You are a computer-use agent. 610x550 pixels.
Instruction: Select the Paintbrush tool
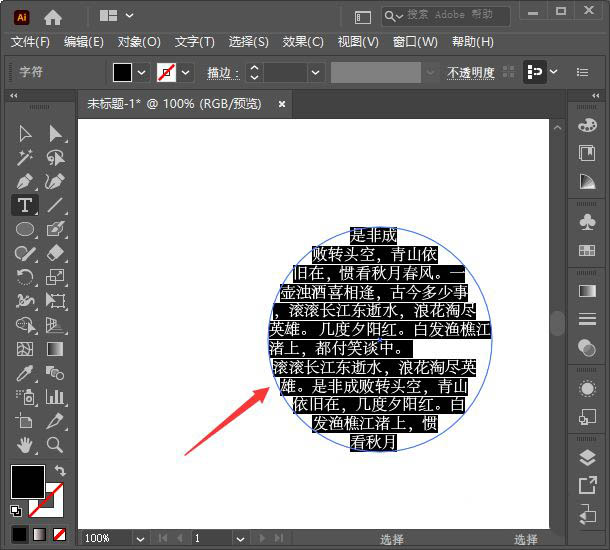pos(56,229)
